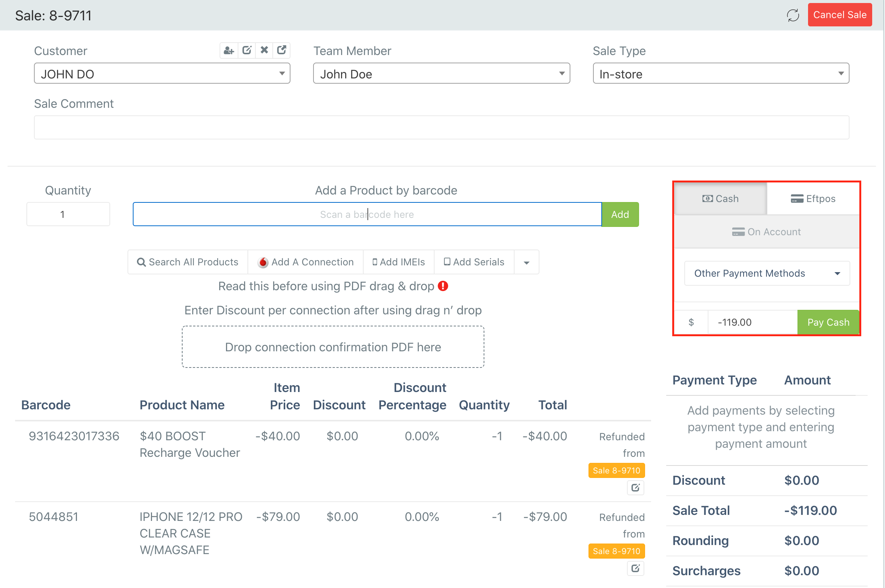Edit the IPHONE 12/12 PRO CLEAR CASE line

pos(636,568)
